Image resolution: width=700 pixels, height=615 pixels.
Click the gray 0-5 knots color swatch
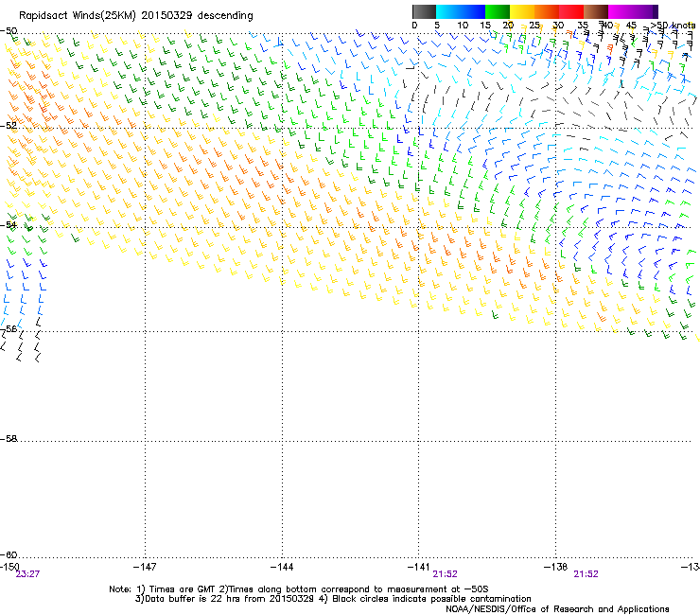click(x=424, y=11)
